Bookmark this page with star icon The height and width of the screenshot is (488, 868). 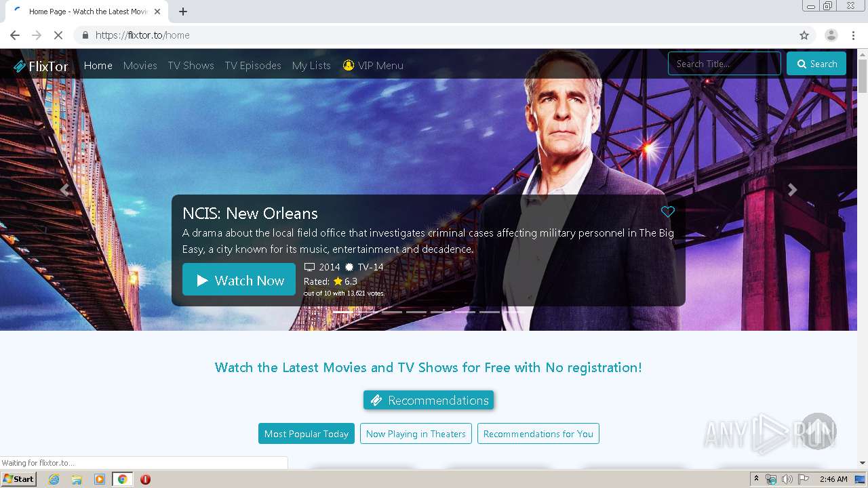(804, 35)
